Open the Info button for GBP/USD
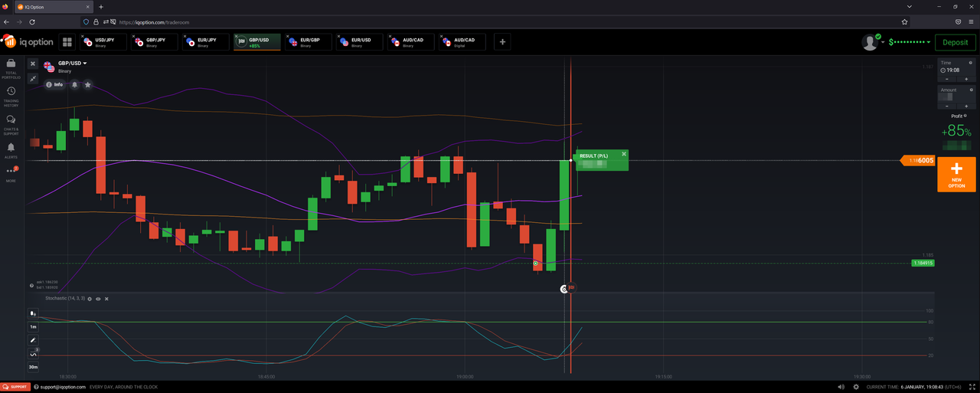 pyautogui.click(x=54, y=84)
